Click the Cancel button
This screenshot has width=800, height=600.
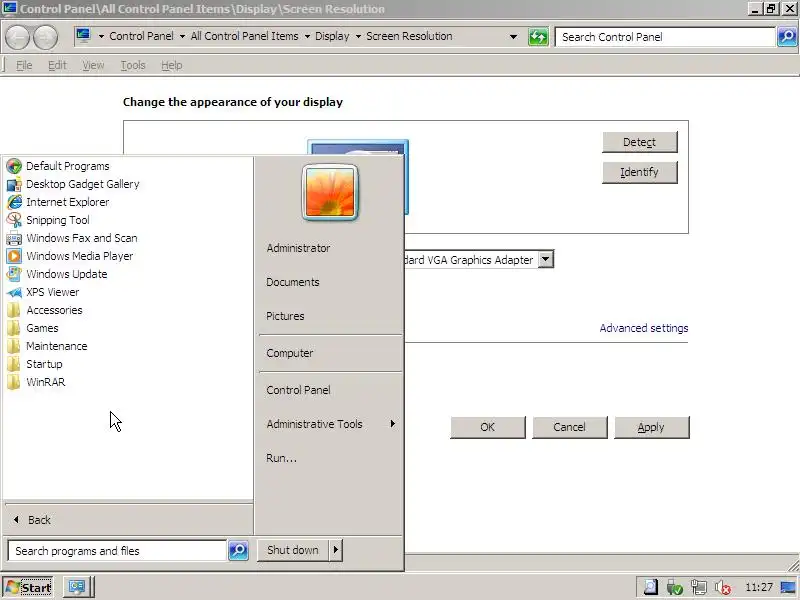[569, 427]
